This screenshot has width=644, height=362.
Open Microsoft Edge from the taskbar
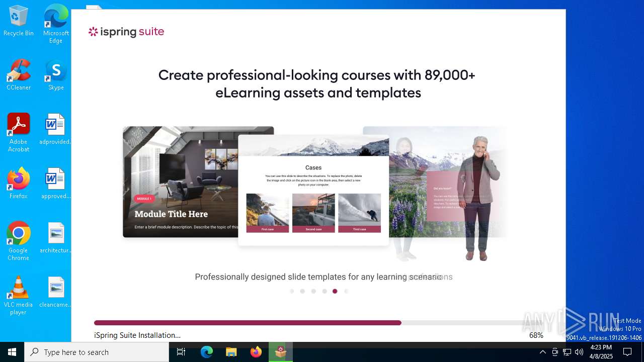207,352
